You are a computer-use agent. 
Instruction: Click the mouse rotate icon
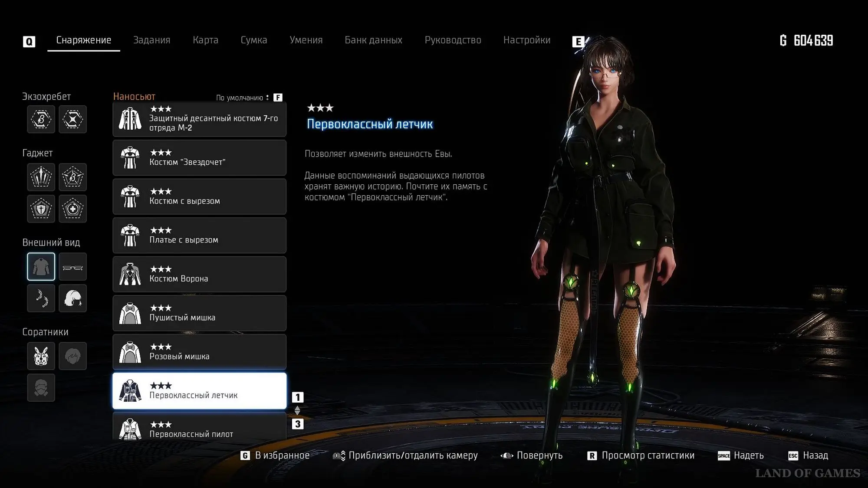click(x=506, y=456)
